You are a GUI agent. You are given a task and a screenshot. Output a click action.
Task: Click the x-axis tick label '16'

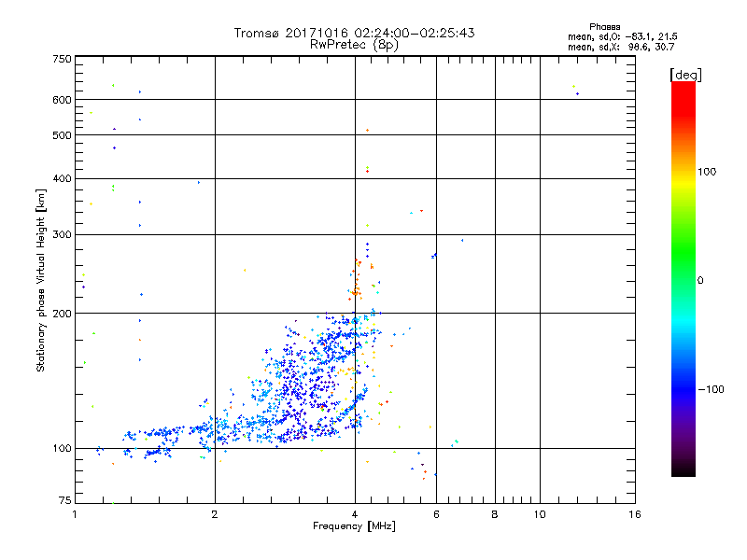pos(635,514)
